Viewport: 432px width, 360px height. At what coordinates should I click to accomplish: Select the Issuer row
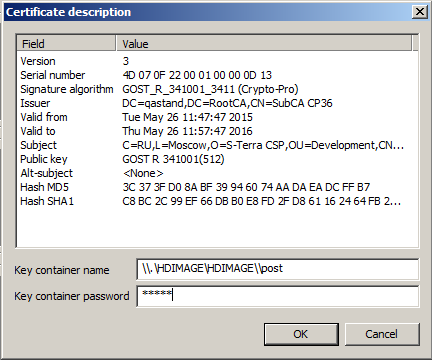[217, 103]
